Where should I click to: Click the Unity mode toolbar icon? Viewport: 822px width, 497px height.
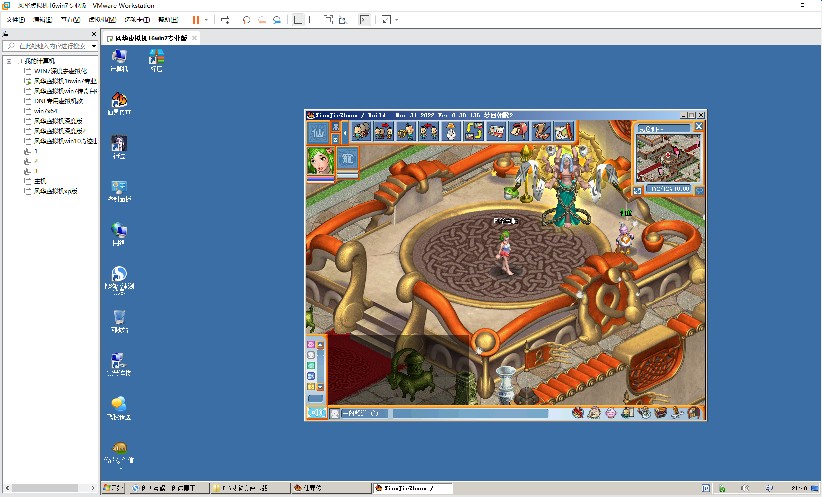coord(343,20)
